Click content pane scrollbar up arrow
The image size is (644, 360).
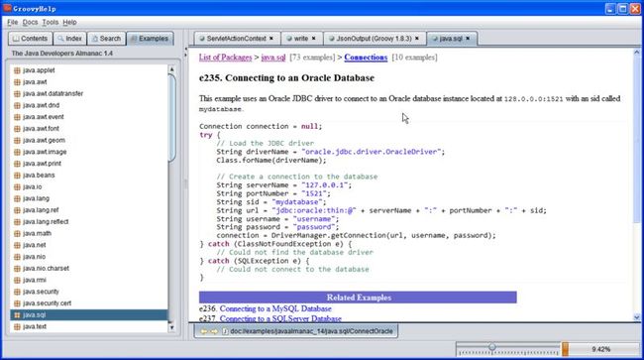coord(637,53)
